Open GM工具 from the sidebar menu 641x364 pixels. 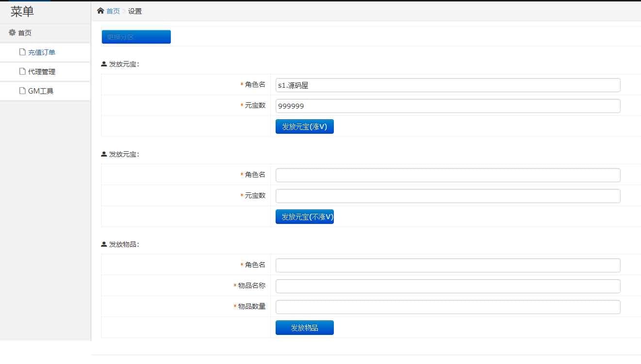pyautogui.click(x=41, y=91)
